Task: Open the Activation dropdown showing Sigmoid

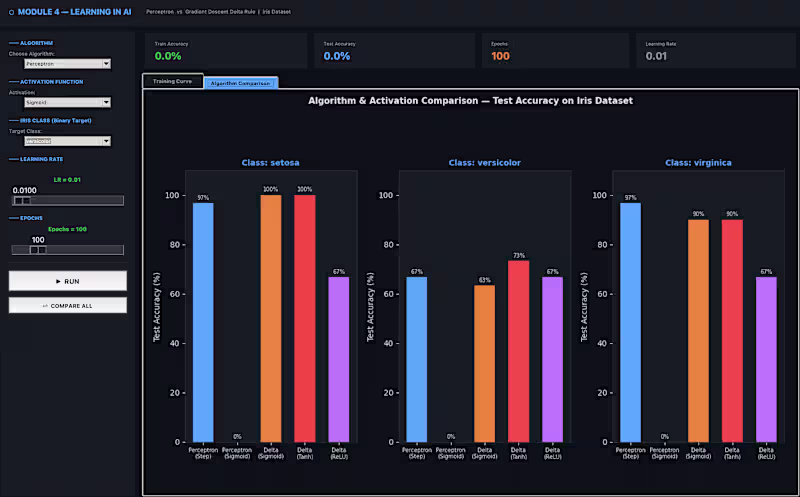Action: click(67, 103)
